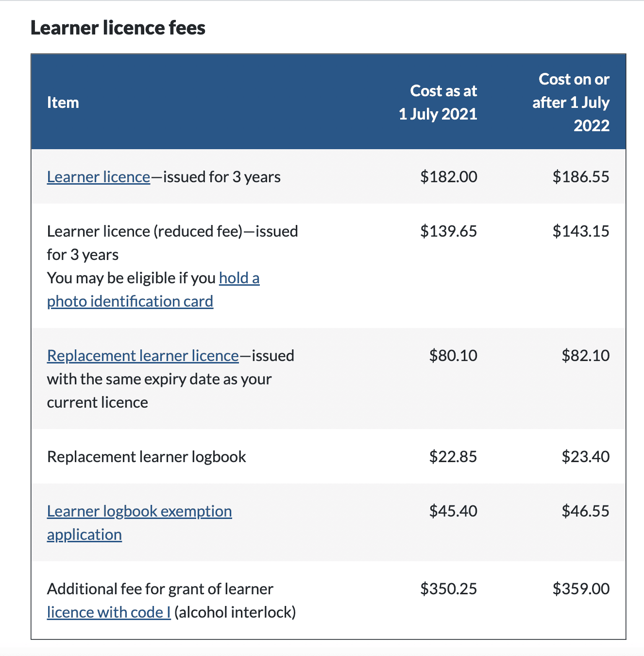This screenshot has height=656, width=644.
Task: Click the Learner licence fees heading
Action: (118, 28)
